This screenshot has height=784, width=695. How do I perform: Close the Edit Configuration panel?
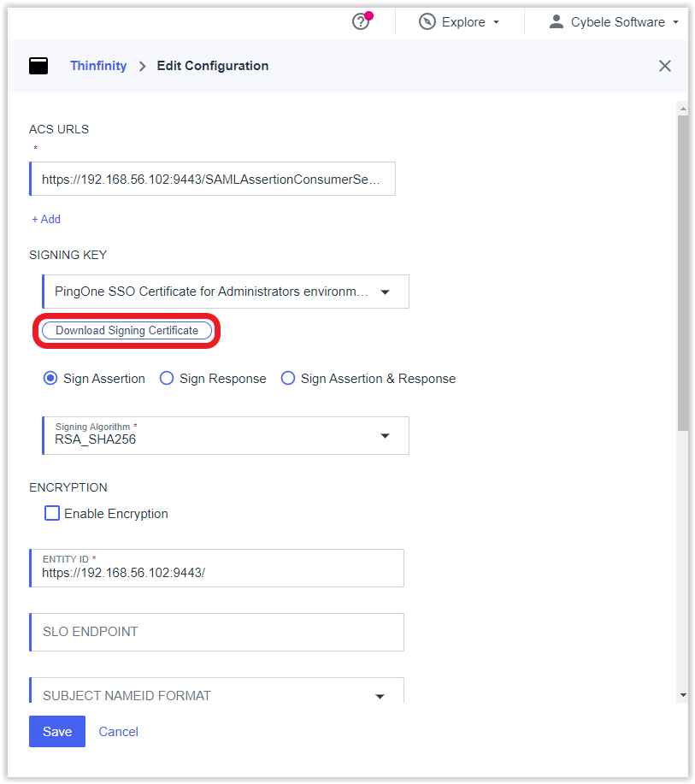click(x=664, y=66)
